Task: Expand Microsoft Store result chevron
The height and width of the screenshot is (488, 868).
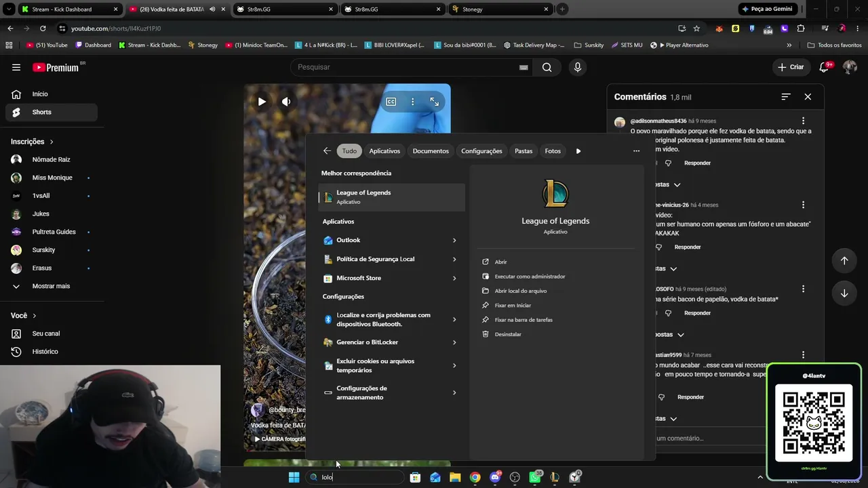Action: (x=454, y=279)
